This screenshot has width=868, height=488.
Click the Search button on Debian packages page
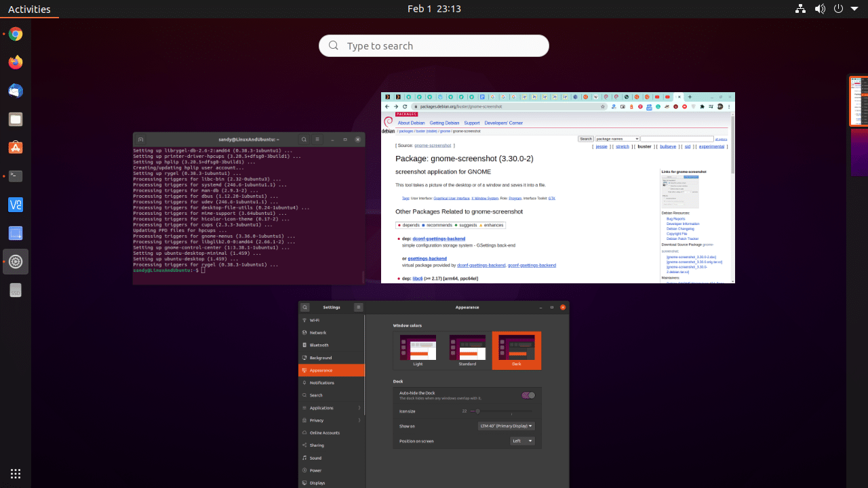pos(585,138)
